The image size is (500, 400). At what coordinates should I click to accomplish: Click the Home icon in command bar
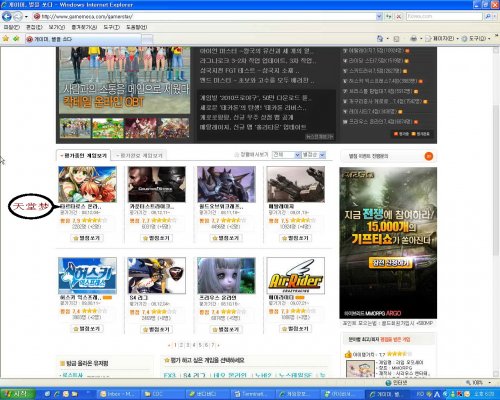380,39
